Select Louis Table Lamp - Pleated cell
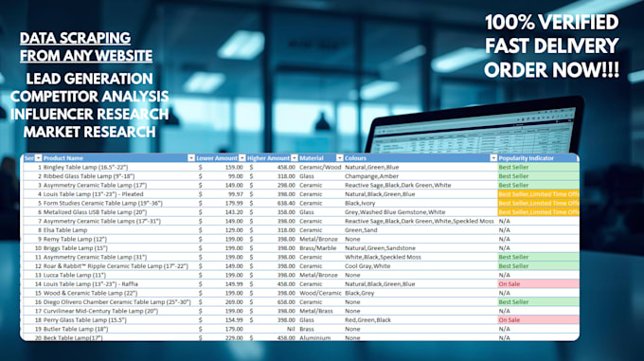The height and width of the screenshot is (361, 644). (118, 194)
